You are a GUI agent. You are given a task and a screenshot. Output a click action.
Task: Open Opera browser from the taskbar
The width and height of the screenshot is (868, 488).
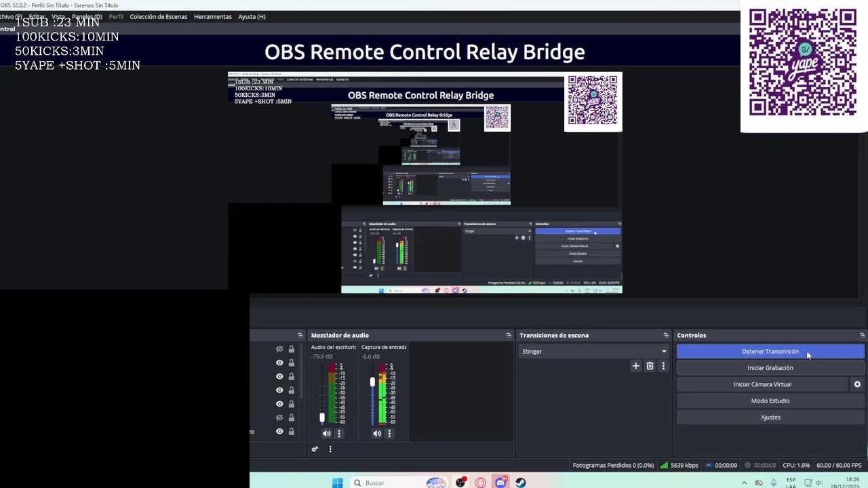click(481, 483)
